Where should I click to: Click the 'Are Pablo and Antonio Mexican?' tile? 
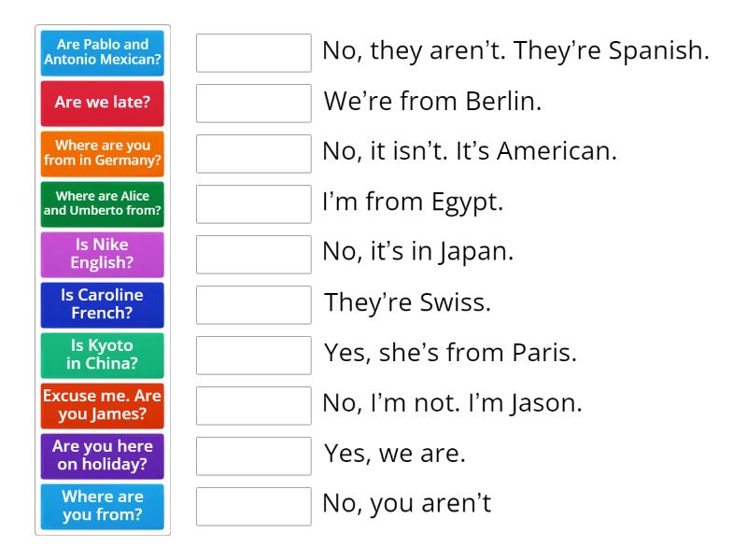pyautogui.click(x=103, y=53)
